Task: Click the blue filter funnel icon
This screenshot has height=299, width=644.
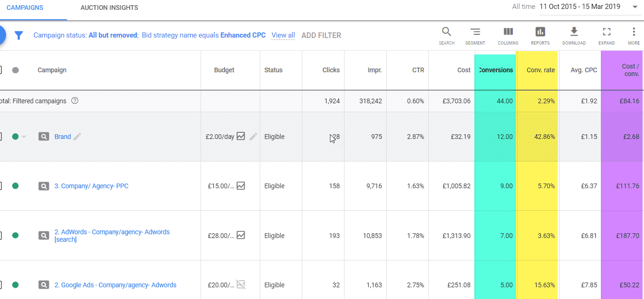Action: (19, 35)
